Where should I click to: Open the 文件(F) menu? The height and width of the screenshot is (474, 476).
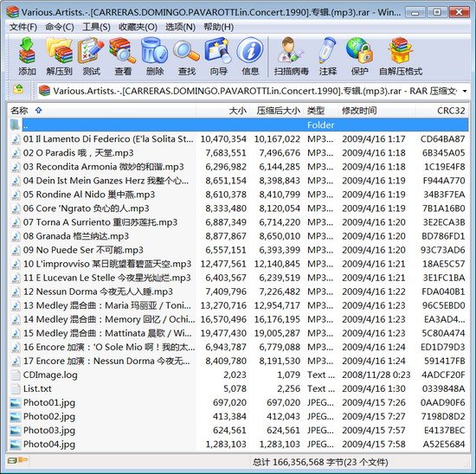click(x=23, y=27)
